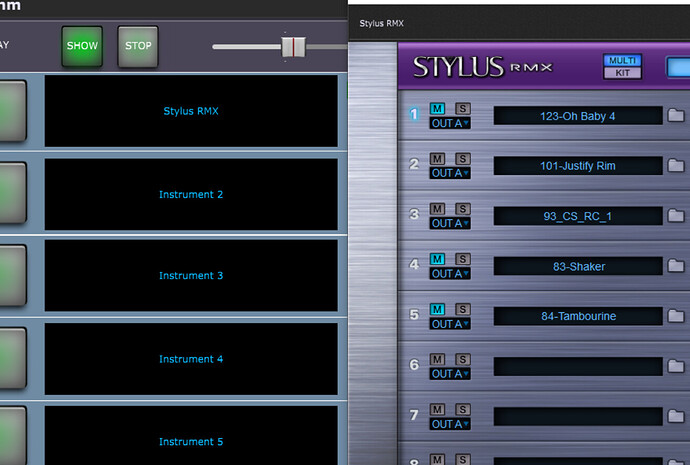Click the pad button beside Stylus RMX slot
The image size is (690, 465).
(13, 111)
